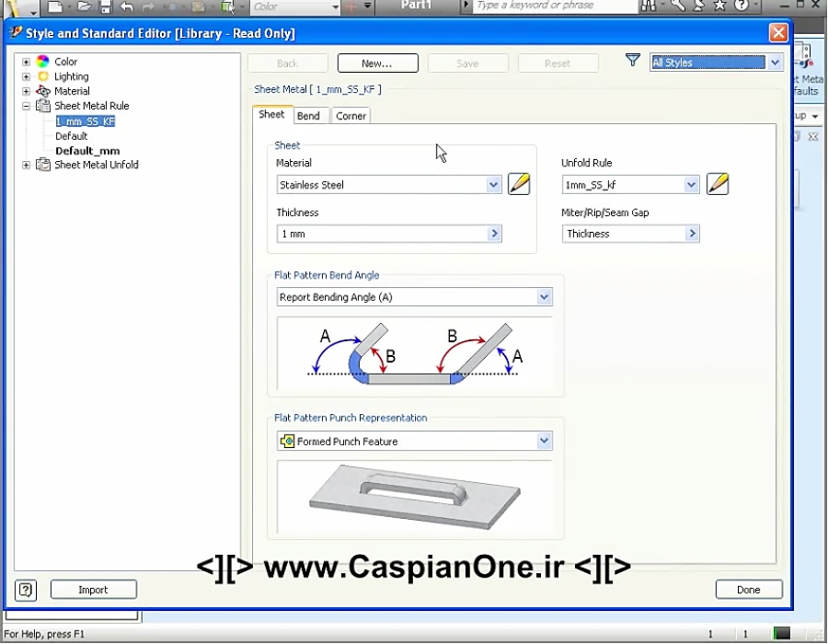Open the All Styles dropdown
The height and width of the screenshot is (644, 828).
coord(776,61)
